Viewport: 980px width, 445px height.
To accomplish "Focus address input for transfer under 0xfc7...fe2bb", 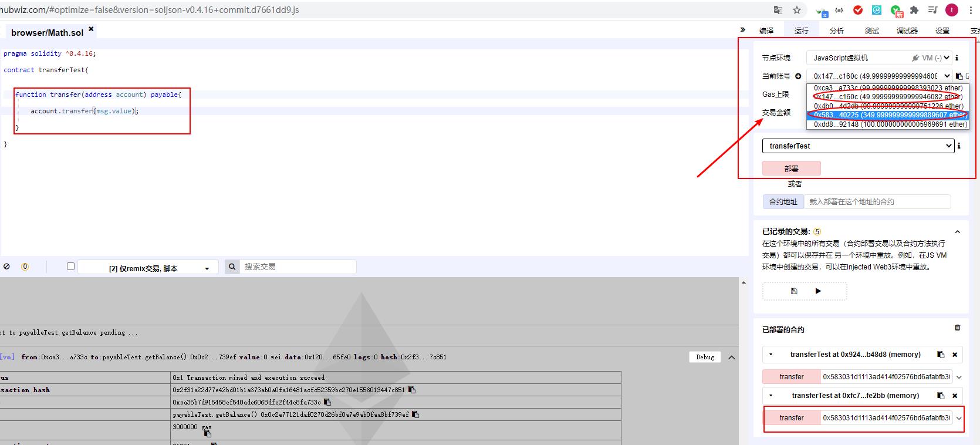I will point(887,418).
